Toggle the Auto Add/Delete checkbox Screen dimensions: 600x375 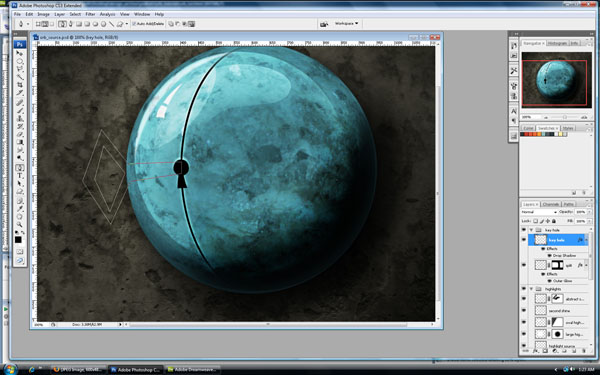click(x=134, y=24)
